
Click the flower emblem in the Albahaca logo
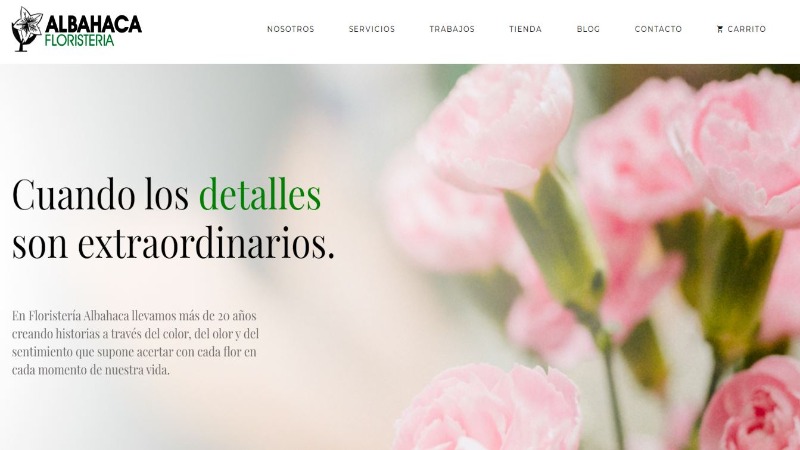27,29
